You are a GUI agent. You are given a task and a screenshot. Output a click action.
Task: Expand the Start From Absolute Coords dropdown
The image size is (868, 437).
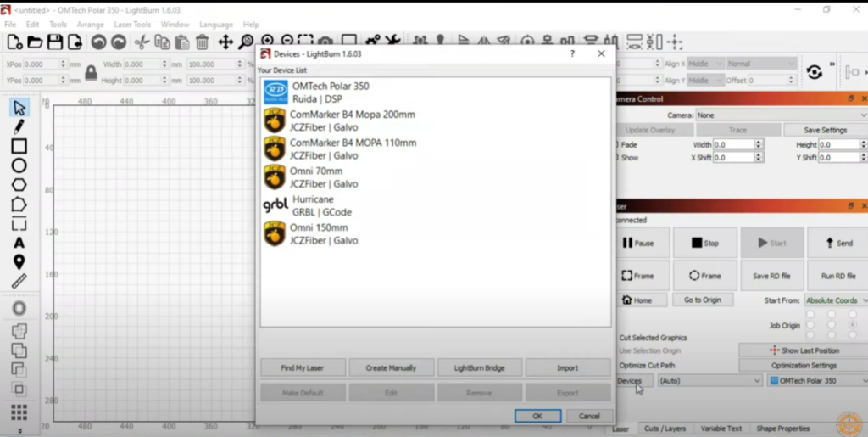tap(835, 300)
